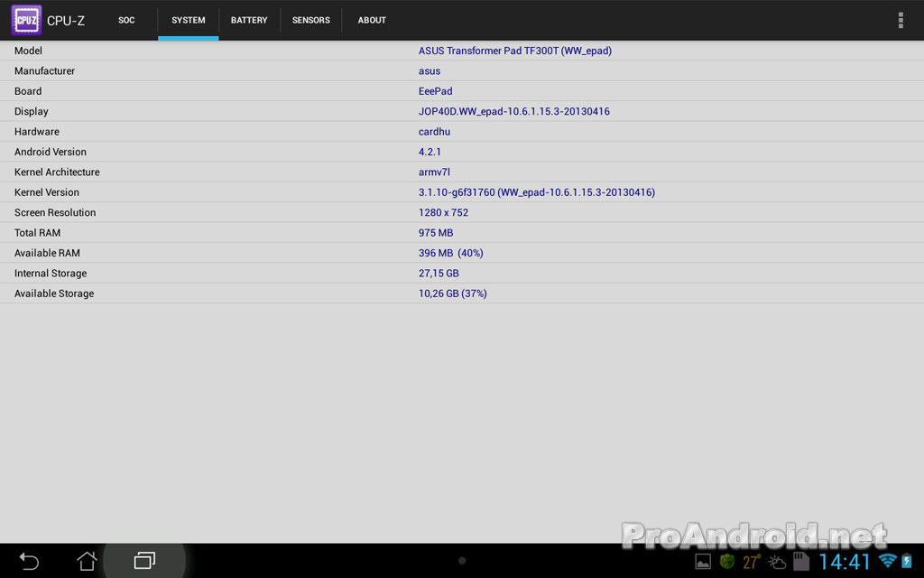The width and height of the screenshot is (924, 578).
Task: Tap internal storage value 27,15 GB
Action: (439, 273)
